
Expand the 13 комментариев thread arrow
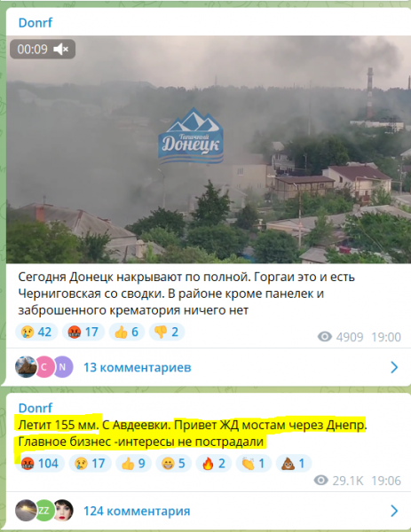coord(394,367)
